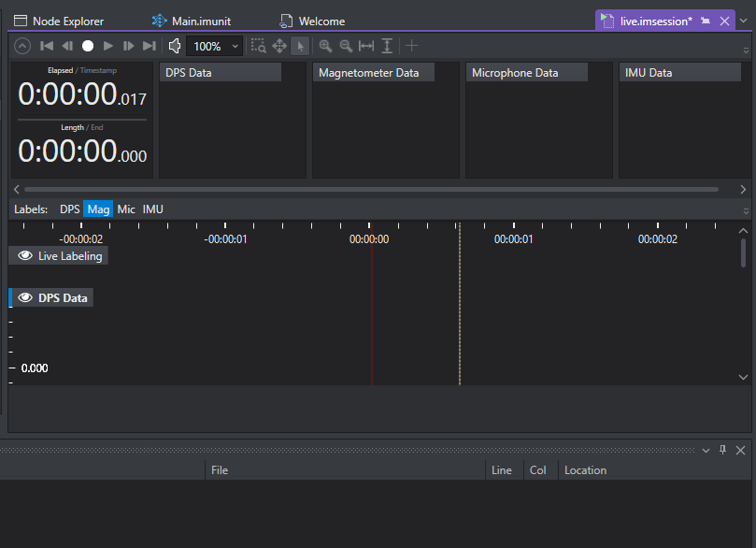Toggle visibility of the DPS Data track

25,297
